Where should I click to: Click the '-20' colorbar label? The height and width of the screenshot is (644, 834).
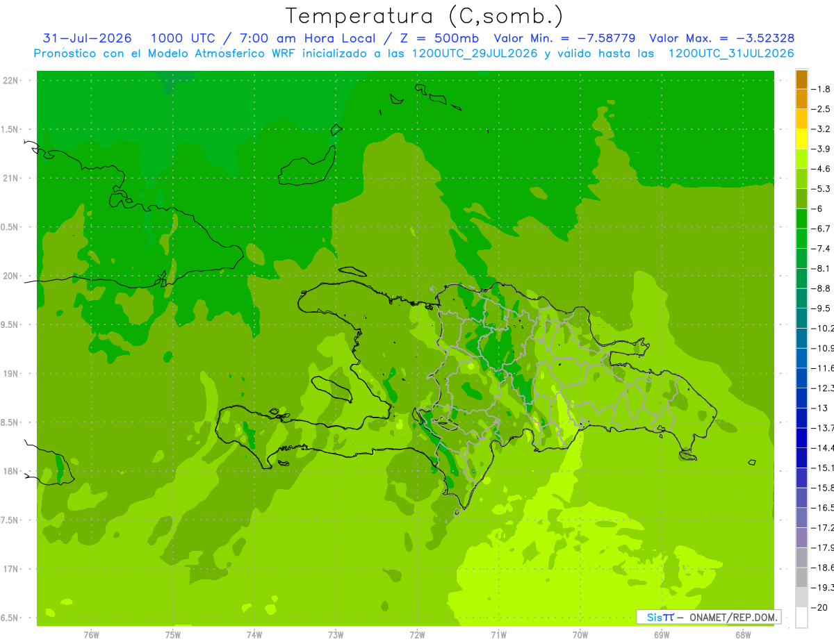pyautogui.click(x=820, y=607)
